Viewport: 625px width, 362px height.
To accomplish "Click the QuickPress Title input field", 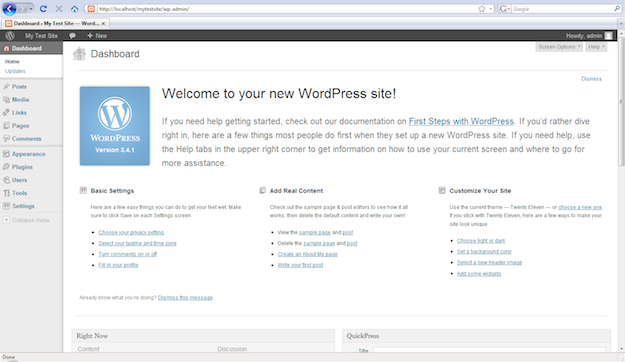I will [489, 350].
